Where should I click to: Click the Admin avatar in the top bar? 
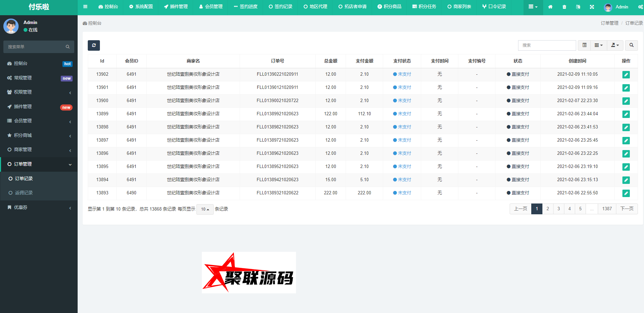point(608,7)
